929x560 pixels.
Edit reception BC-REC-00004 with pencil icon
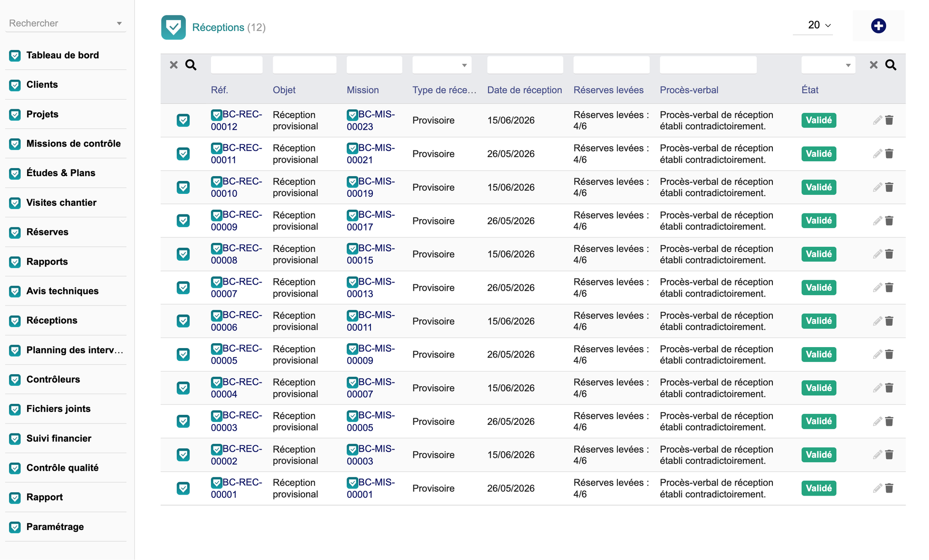[877, 388]
